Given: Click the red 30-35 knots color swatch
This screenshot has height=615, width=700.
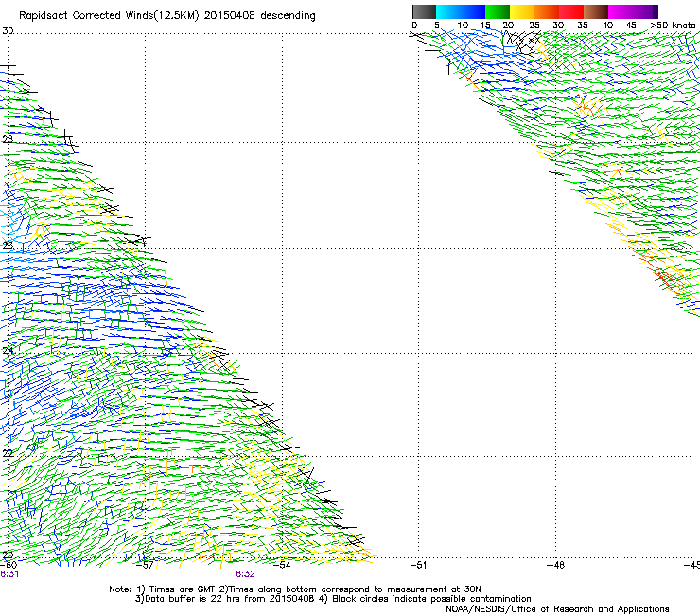Looking at the screenshot, I should [x=571, y=11].
